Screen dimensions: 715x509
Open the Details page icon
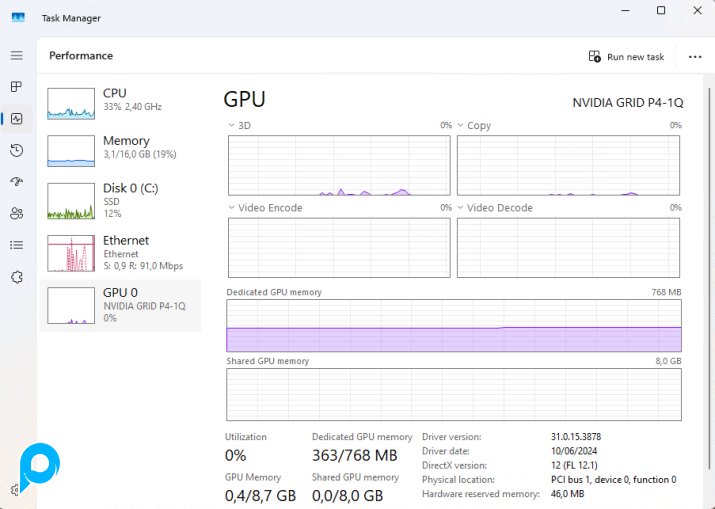point(16,245)
